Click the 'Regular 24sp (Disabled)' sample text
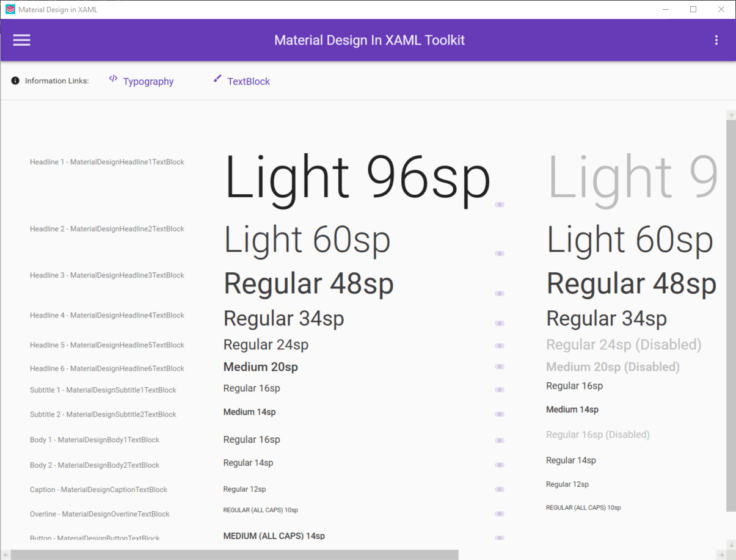The image size is (736, 560). (x=624, y=344)
